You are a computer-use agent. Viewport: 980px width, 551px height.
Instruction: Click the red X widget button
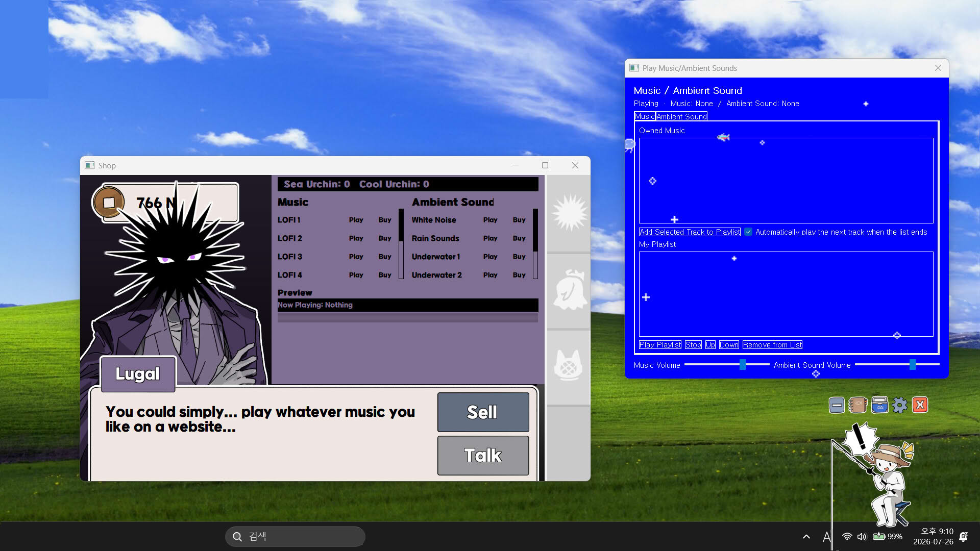[x=920, y=405]
